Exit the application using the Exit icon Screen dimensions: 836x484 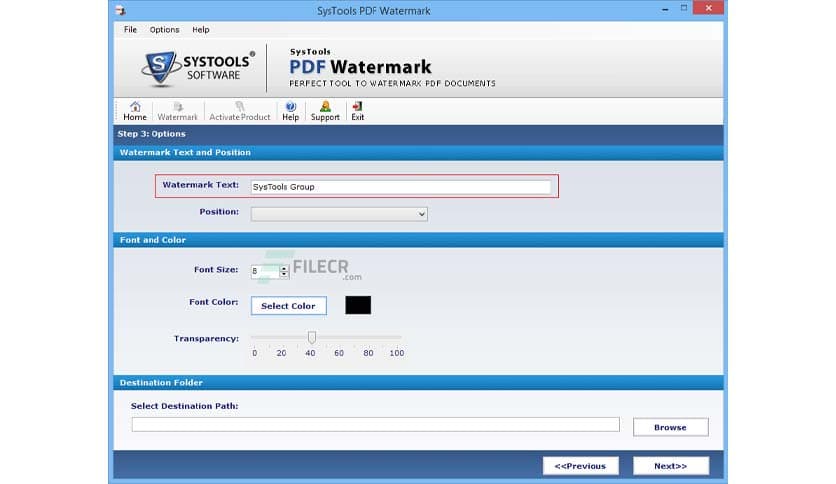click(x=358, y=111)
